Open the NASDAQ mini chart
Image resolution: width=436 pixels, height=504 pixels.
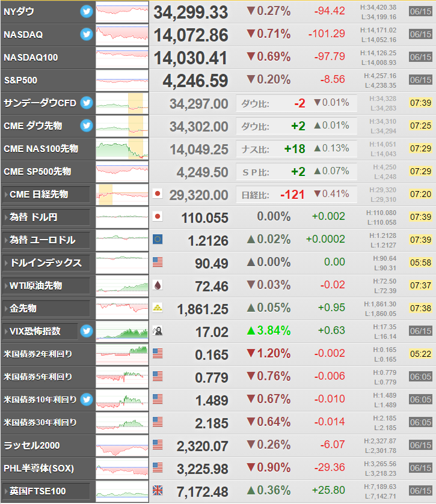pyautogui.click(x=122, y=35)
